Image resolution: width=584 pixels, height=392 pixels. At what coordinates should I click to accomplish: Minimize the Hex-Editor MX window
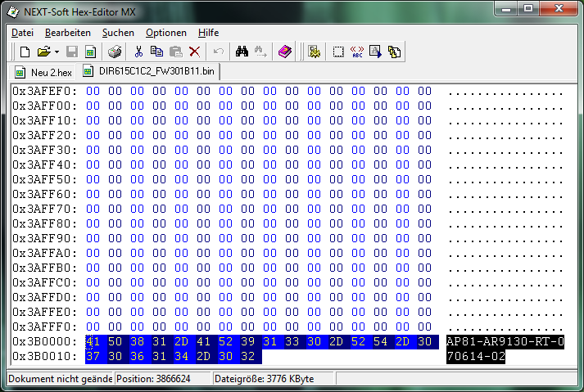coord(506,8)
